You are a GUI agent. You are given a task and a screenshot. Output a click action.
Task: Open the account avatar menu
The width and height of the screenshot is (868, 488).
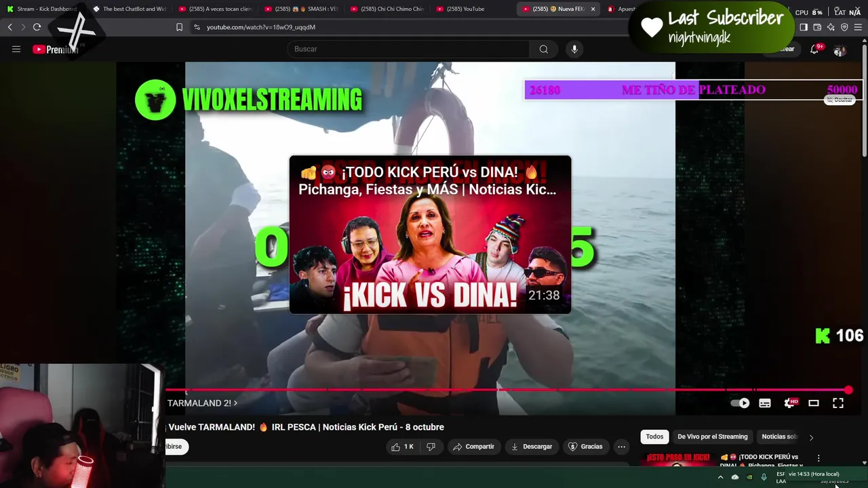[840, 50]
